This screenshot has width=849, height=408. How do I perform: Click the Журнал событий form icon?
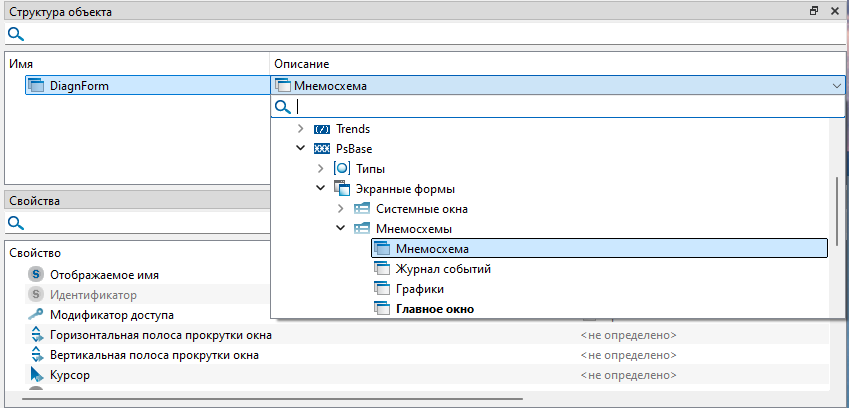(x=382, y=269)
